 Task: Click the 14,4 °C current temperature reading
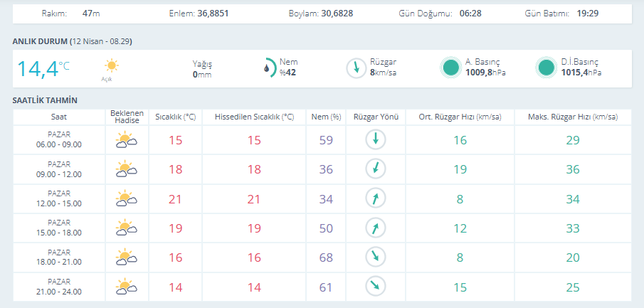coord(43,68)
